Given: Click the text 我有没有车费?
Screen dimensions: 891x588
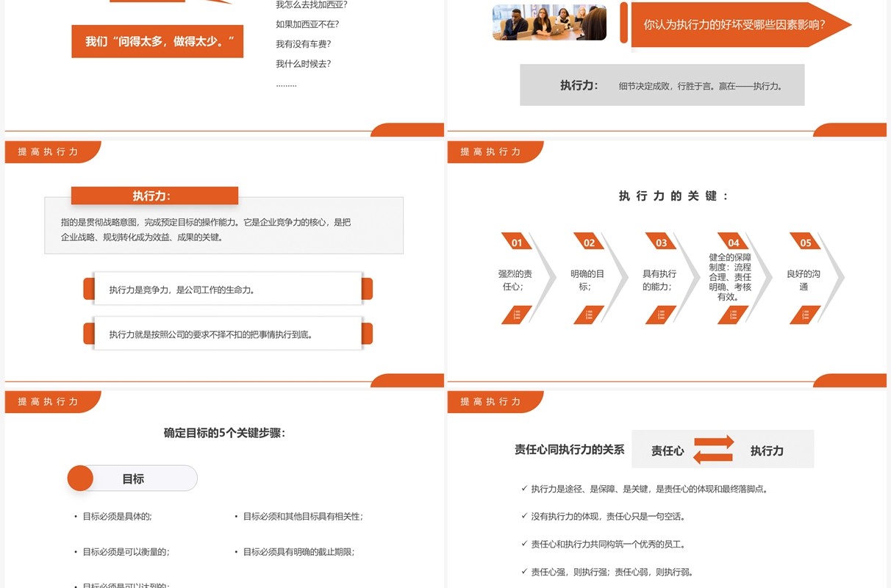Looking at the screenshot, I should (x=303, y=44).
